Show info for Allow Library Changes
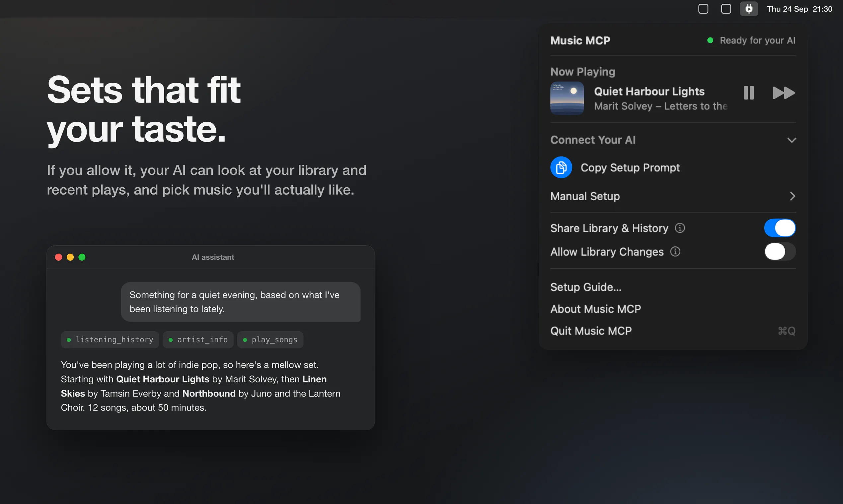843x504 pixels. tap(675, 252)
